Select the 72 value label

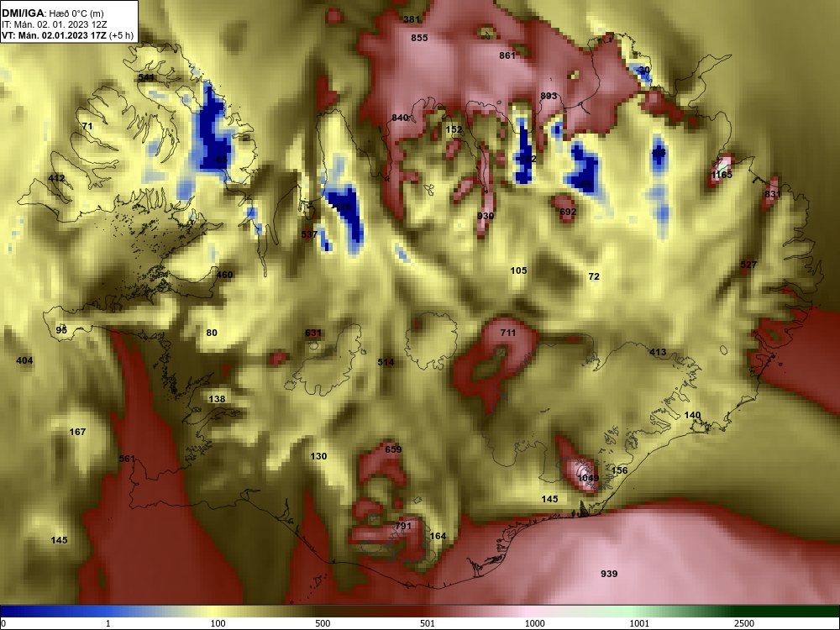pyautogui.click(x=594, y=276)
